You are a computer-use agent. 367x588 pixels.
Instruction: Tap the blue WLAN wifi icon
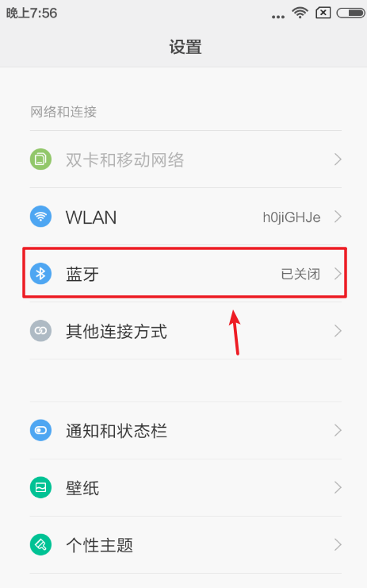(40, 217)
